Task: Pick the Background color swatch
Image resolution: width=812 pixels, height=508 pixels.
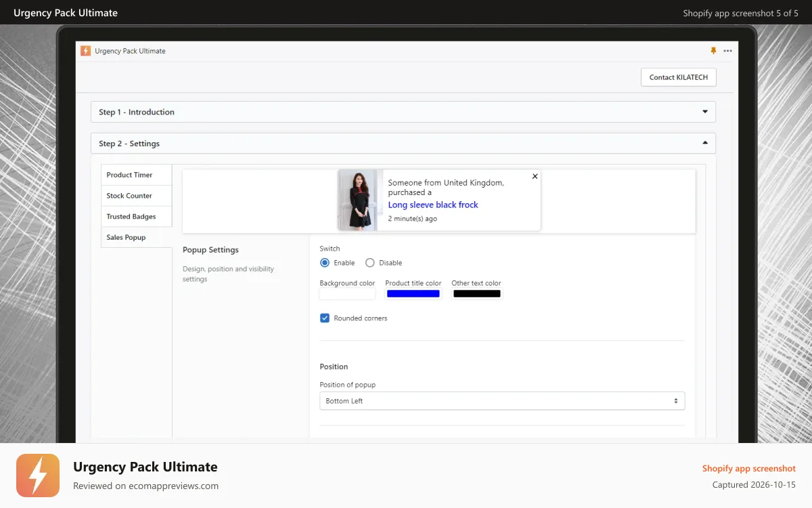Action: (347, 294)
